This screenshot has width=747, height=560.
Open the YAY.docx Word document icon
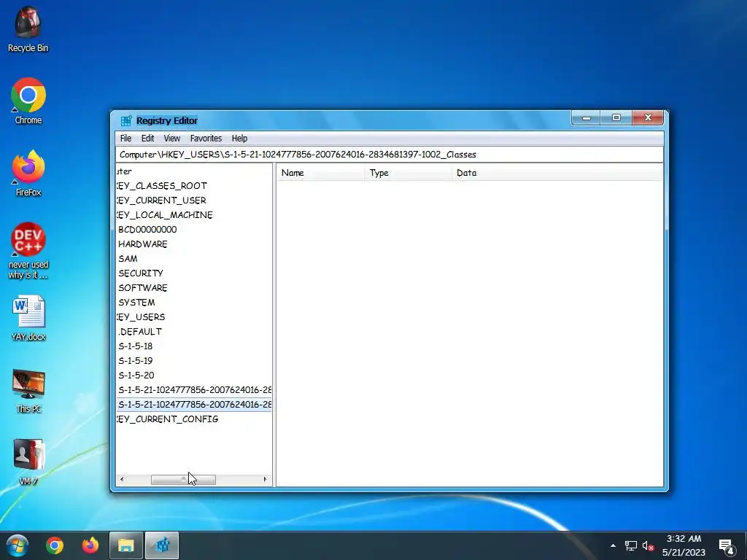tap(28, 318)
